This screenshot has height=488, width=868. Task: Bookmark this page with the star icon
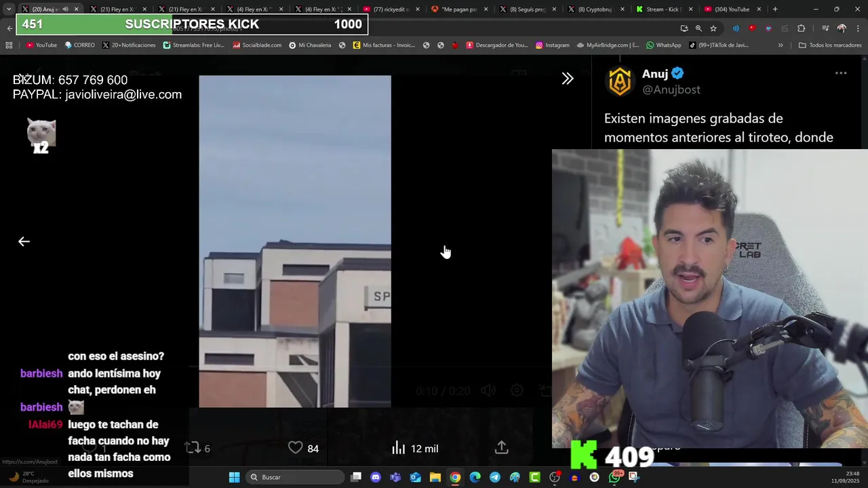click(x=713, y=28)
